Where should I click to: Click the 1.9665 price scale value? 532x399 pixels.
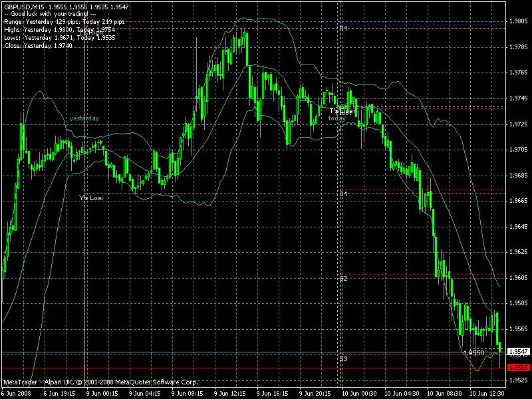point(519,201)
